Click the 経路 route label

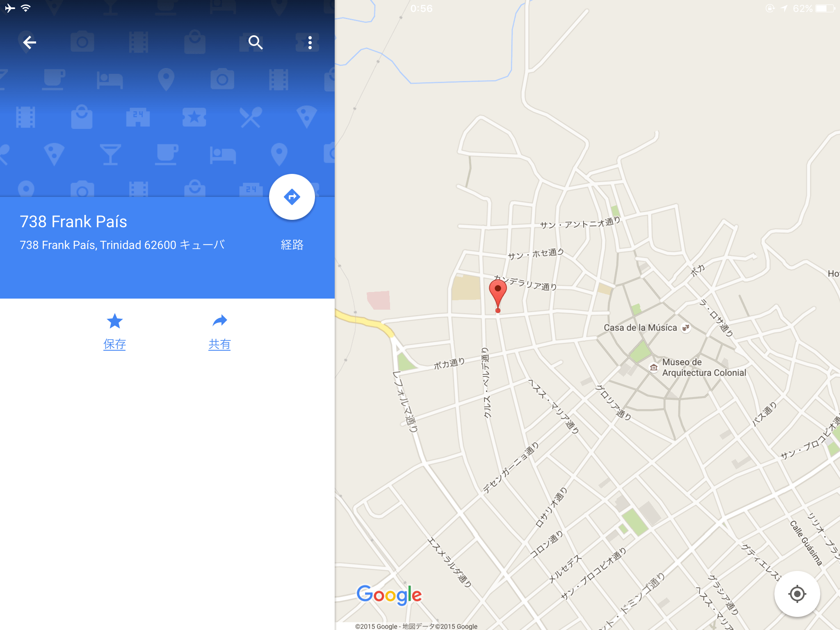(x=292, y=245)
